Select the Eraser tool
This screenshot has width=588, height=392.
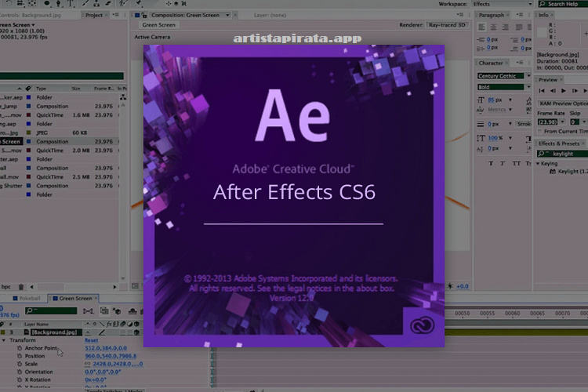click(x=108, y=3)
